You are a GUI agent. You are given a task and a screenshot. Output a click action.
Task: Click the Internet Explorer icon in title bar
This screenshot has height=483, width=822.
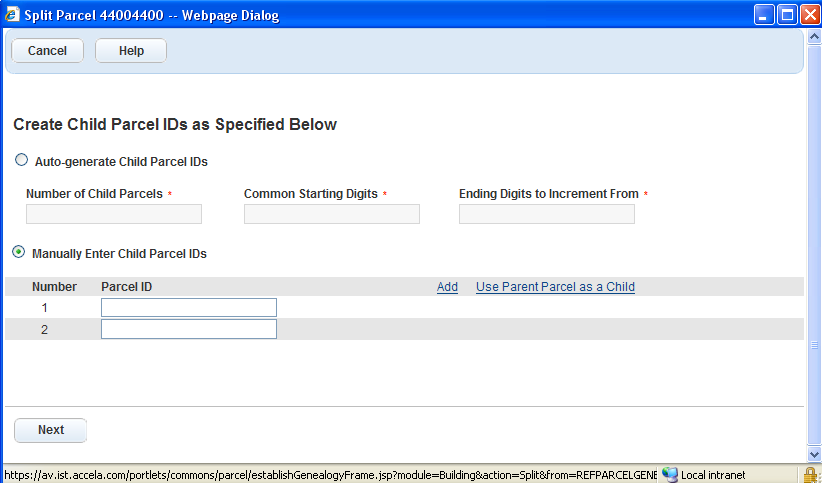pos(11,15)
